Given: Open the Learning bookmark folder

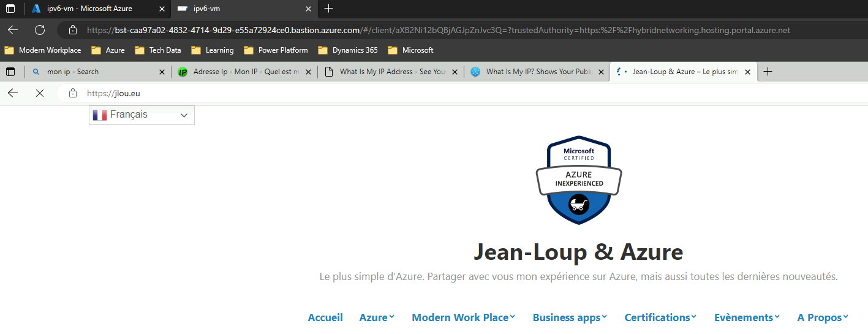Looking at the screenshot, I should click(x=213, y=50).
